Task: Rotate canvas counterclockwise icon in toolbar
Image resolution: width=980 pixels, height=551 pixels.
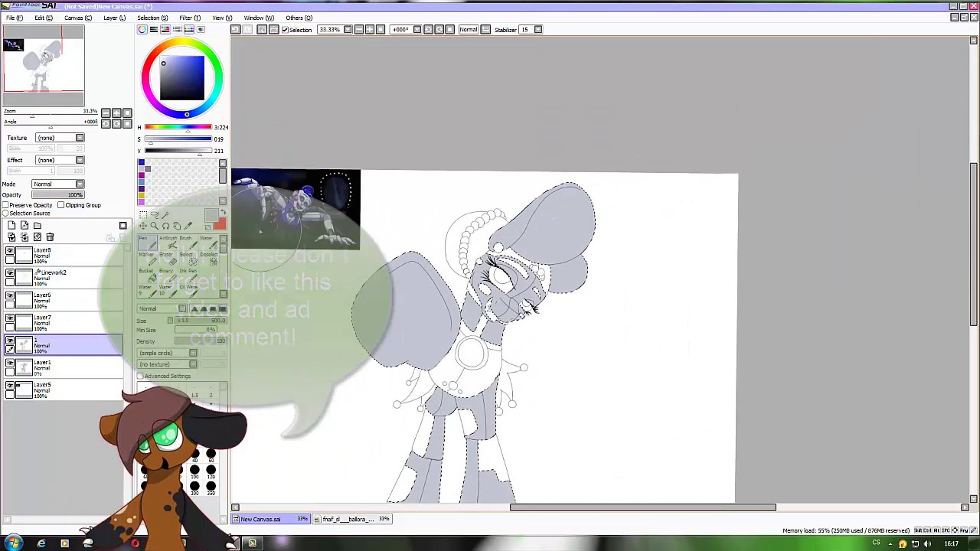Action: (x=429, y=29)
